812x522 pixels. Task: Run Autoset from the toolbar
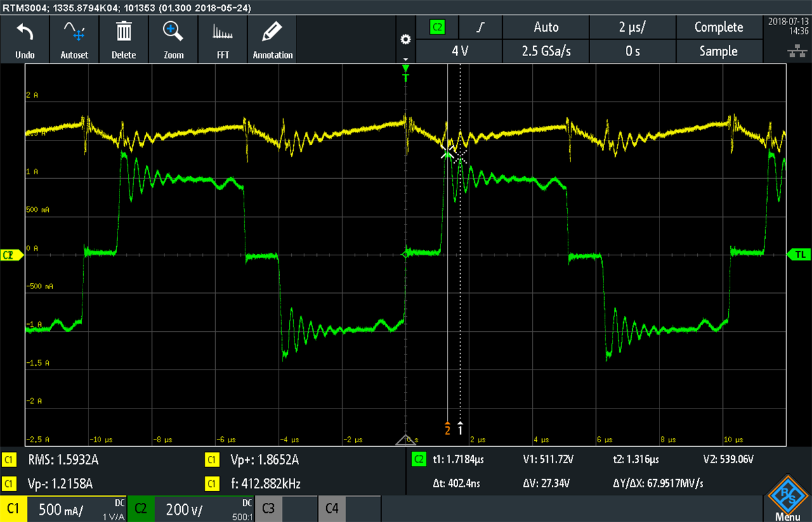point(75,40)
